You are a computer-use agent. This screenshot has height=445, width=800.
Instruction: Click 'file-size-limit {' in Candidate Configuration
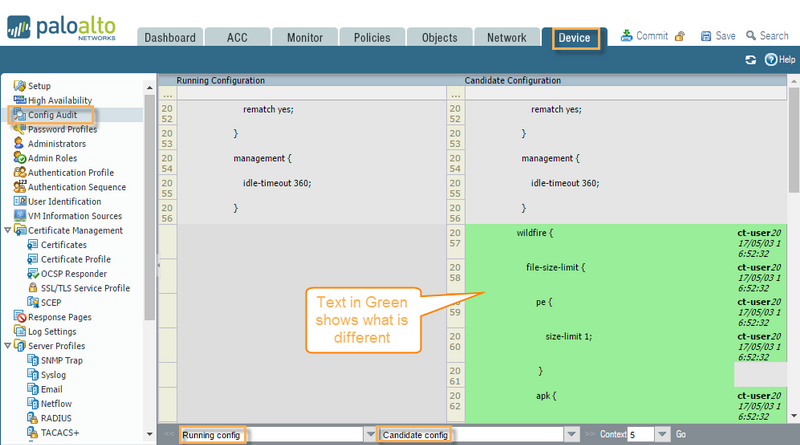coord(556,267)
